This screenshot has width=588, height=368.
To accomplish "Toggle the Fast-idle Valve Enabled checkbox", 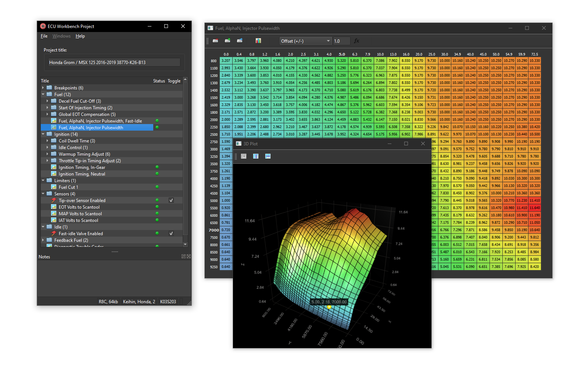I will [x=171, y=234].
